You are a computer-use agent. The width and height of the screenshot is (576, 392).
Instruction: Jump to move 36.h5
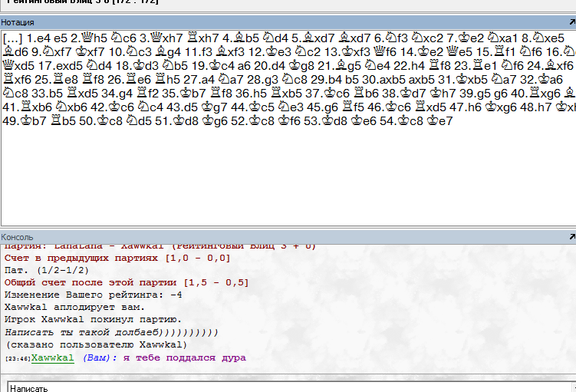[x=251, y=94]
